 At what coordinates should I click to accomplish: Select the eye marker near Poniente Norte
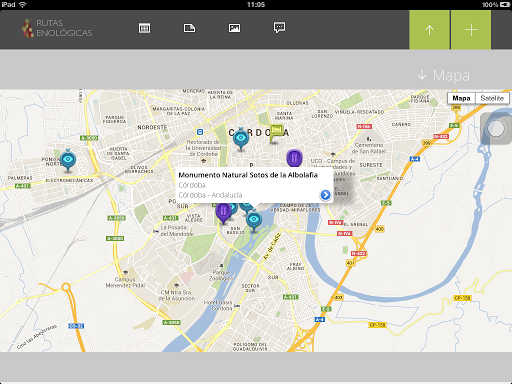[68, 160]
